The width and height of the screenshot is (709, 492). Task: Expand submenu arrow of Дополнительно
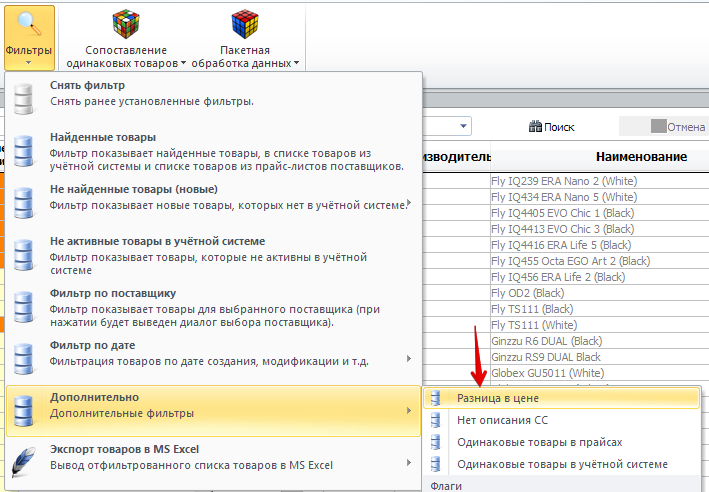(409, 410)
